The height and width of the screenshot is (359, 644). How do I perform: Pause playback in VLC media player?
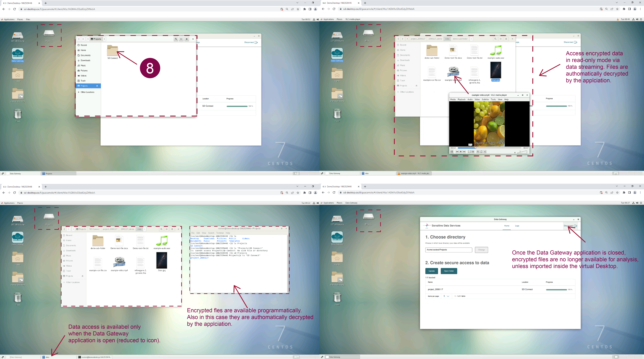click(452, 152)
